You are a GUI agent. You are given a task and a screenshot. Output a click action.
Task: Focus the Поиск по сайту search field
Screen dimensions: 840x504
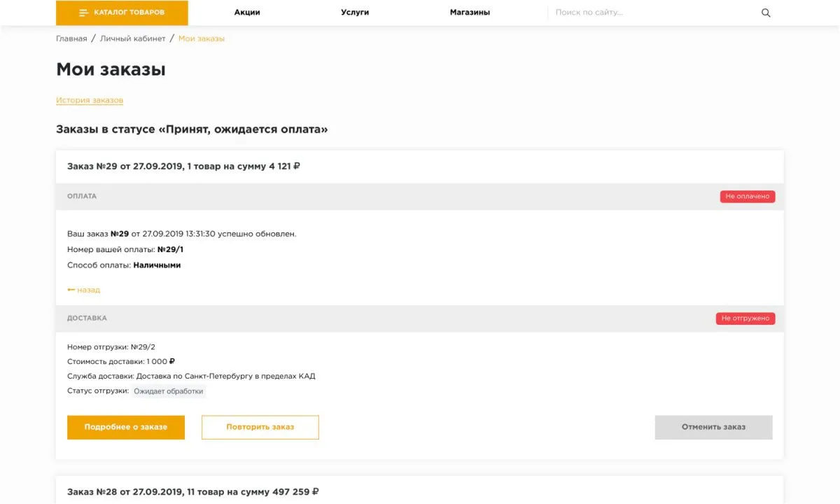tap(651, 13)
